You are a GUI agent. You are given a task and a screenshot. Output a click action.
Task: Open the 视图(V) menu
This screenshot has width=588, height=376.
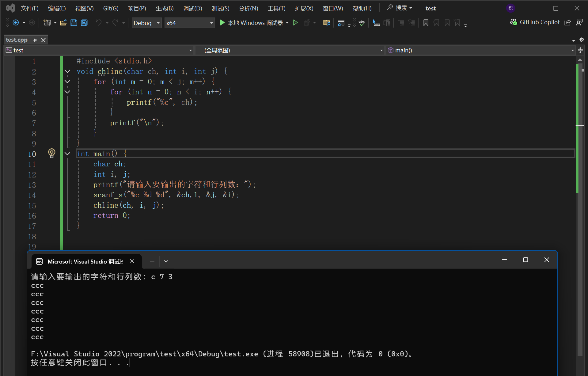coord(85,8)
